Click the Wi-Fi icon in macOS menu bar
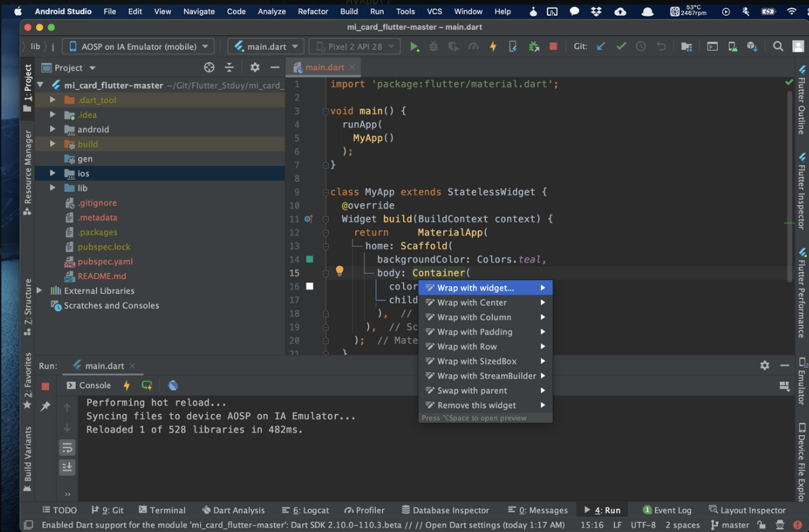 coord(791,12)
